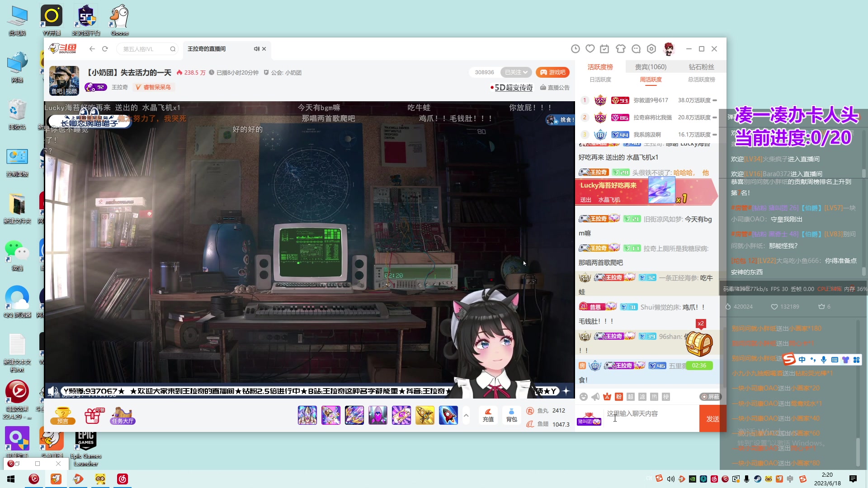
Task: Select 周活跃度 sub-tab
Action: (x=651, y=80)
